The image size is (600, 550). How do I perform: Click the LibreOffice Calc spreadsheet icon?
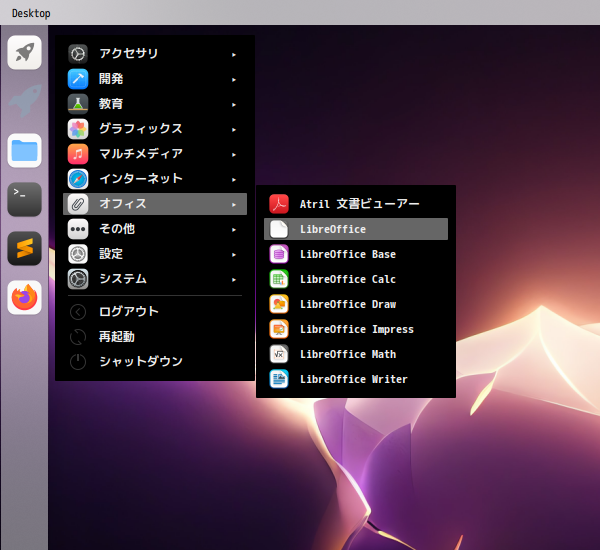click(279, 279)
